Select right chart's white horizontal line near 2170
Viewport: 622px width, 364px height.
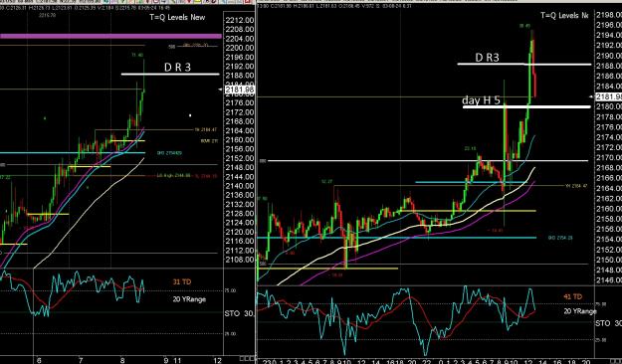(428, 160)
